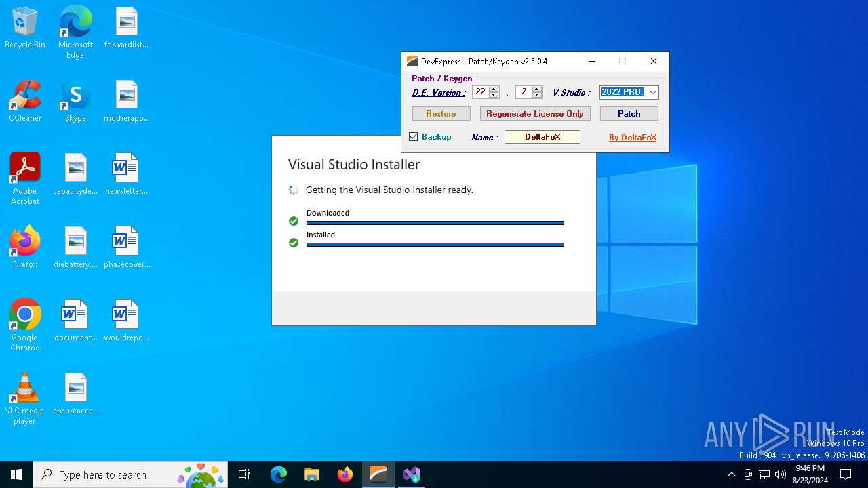Click the Meet Now tray icon

(x=748, y=474)
